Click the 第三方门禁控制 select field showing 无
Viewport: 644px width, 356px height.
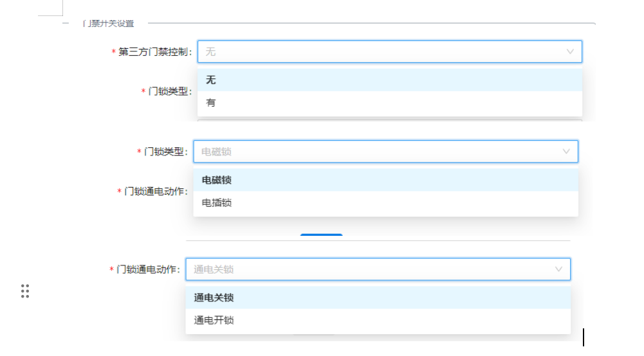[x=380, y=51]
